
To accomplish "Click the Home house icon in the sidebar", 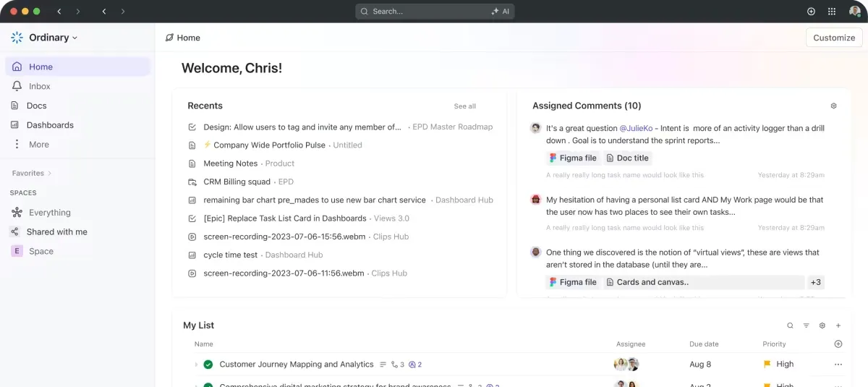I will click(17, 67).
